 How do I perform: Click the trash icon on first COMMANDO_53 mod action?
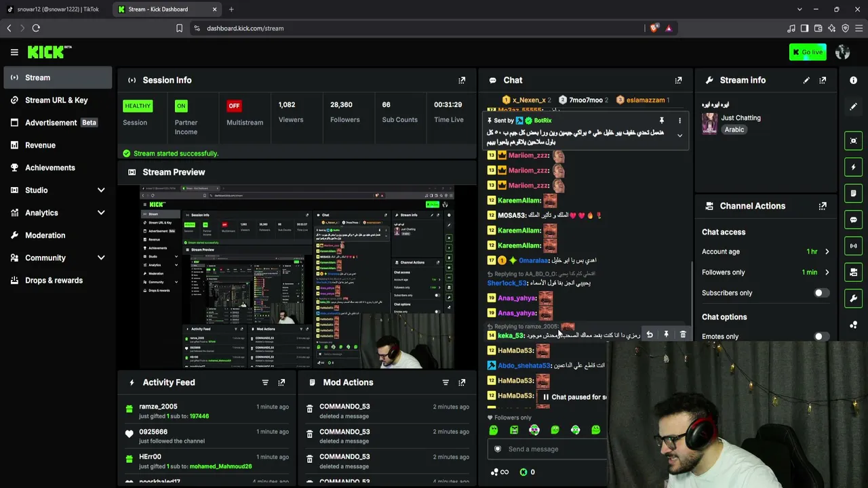tap(310, 409)
